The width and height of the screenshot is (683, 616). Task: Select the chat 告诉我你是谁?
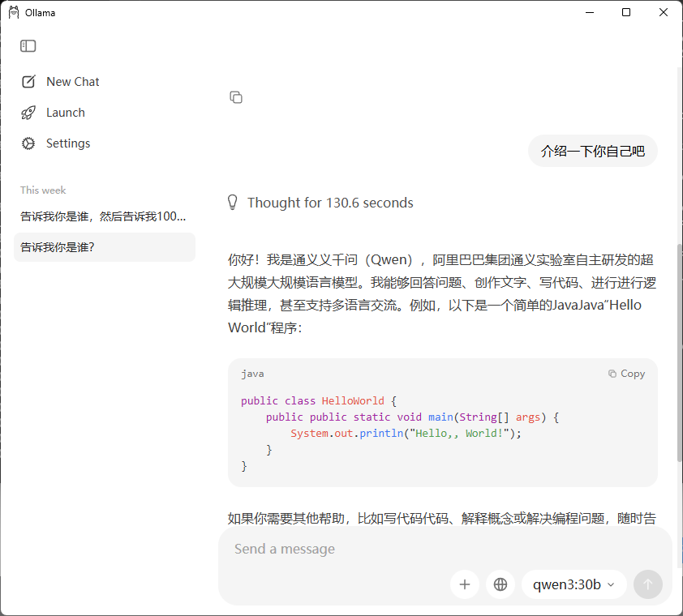pyautogui.click(x=105, y=247)
